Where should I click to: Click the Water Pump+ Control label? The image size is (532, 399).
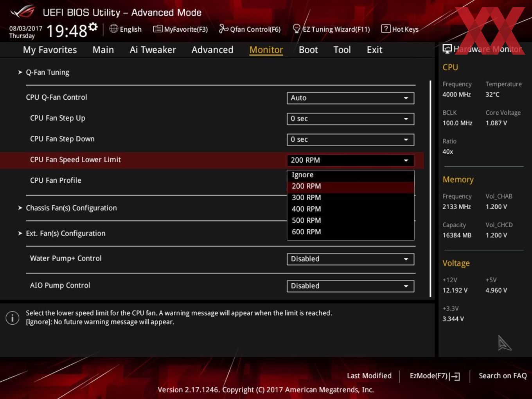point(66,258)
